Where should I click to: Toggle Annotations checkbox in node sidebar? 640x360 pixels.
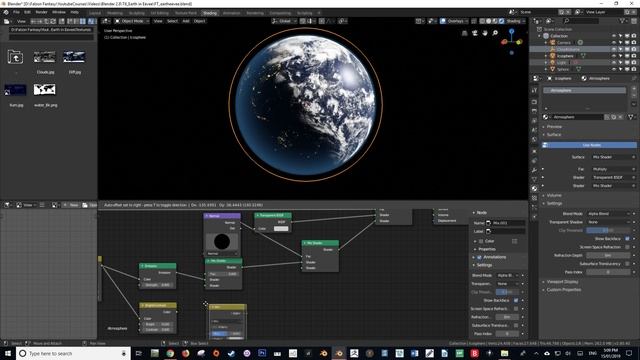point(479,258)
